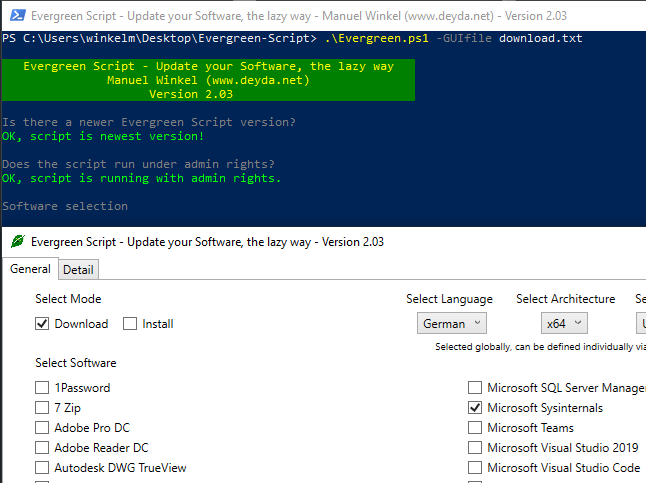The width and height of the screenshot is (646, 483).
Task: Click 'Version 2.03' in the green banner
Action: pyautogui.click(x=191, y=94)
